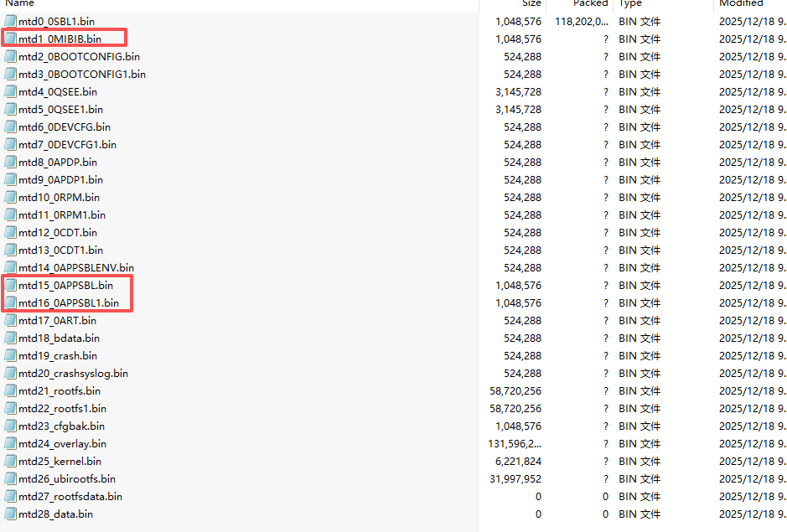The image size is (787, 532).
Task: Select the mtd26_ubirootfs.bin entry
Action: click(x=67, y=479)
